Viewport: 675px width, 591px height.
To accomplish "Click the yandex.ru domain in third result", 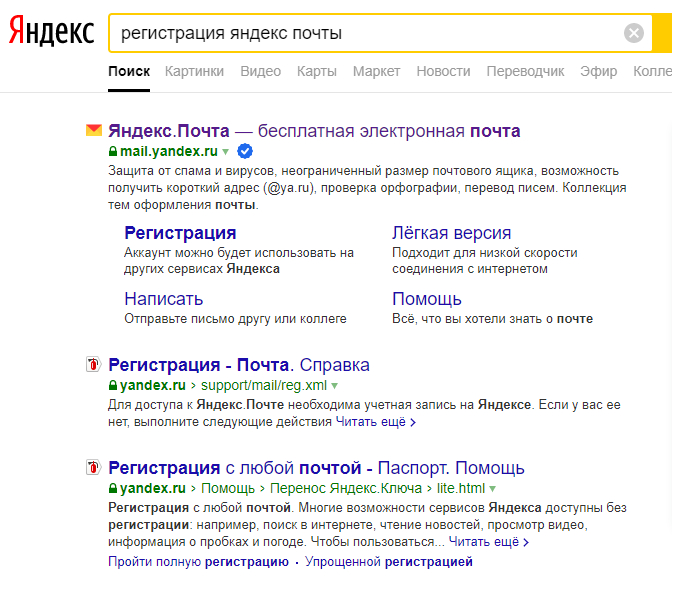I will pyautogui.click(x=153, y=488).
